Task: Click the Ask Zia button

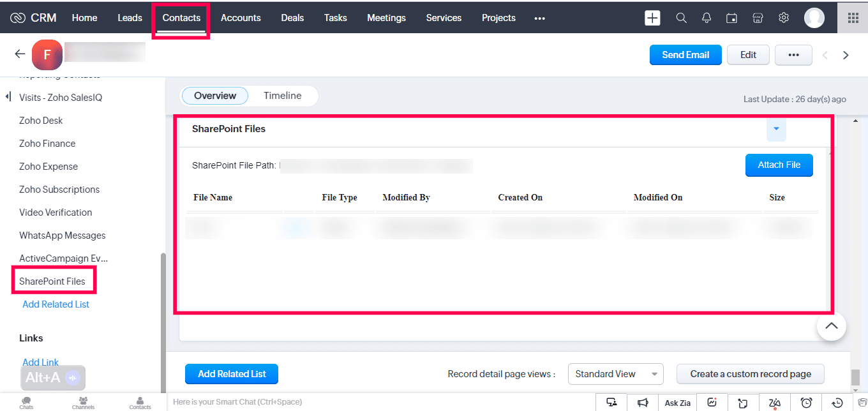Action: [678, 403]
